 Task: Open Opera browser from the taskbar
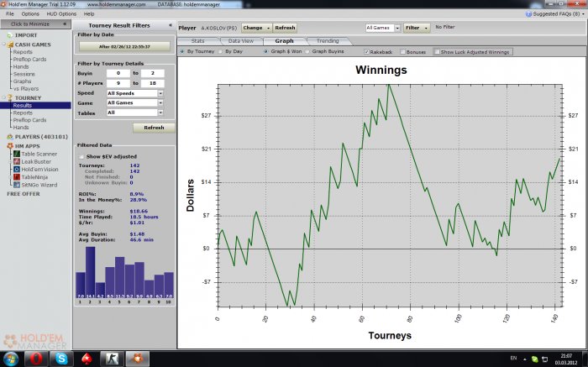[x=36, y=359]
